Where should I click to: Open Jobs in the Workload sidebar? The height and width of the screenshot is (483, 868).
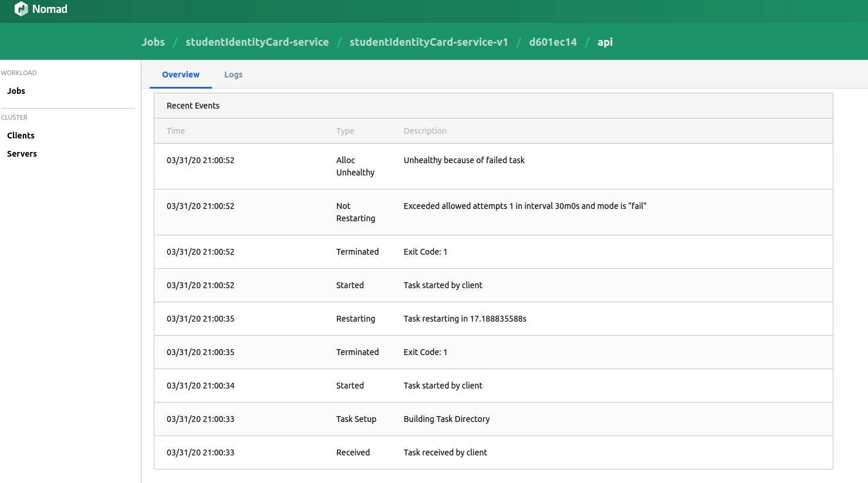[x=16, y=90]
